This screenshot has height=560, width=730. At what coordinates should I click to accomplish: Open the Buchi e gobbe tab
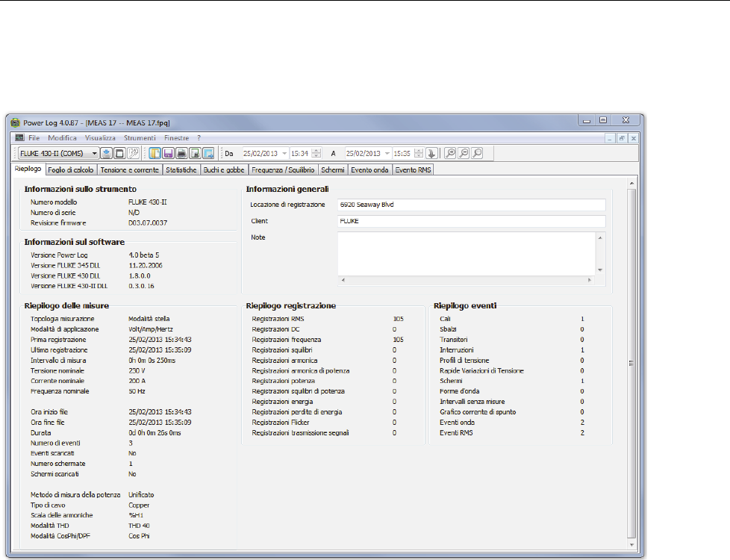click(224, 170)
